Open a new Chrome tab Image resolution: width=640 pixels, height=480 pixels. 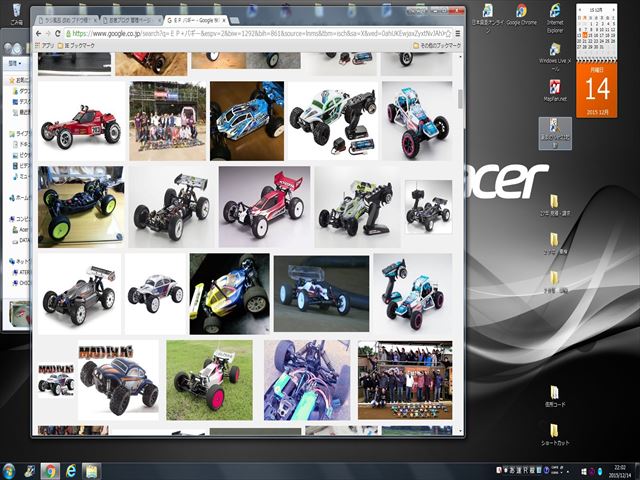(234, 20)
